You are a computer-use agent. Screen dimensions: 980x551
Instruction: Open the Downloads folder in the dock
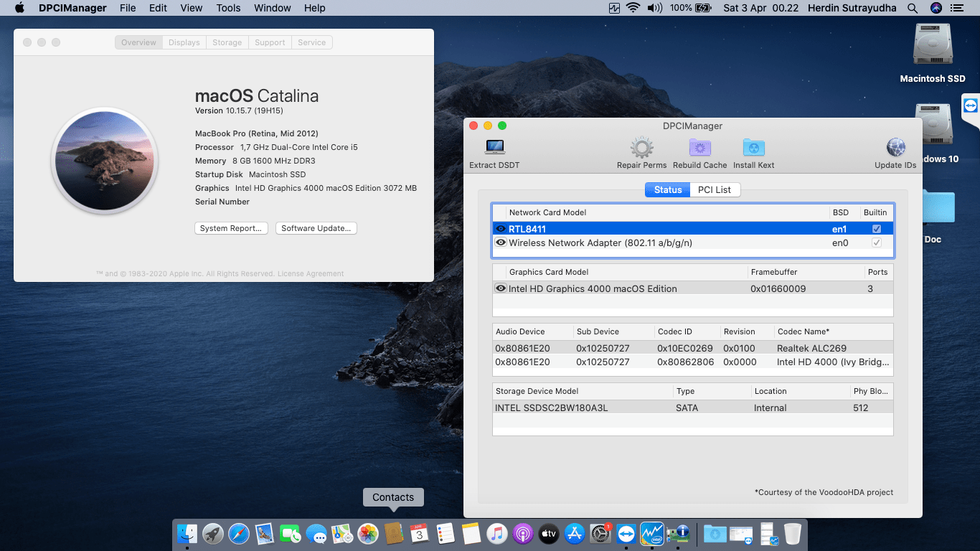tap(715, 533)
